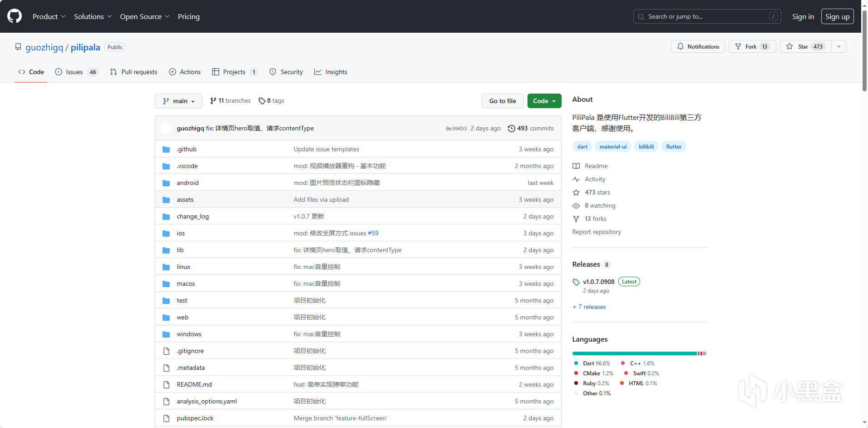The width and height of the screenshot is (868, 428).
Task: Open the Pricing page link
Action: coord(189,16)
